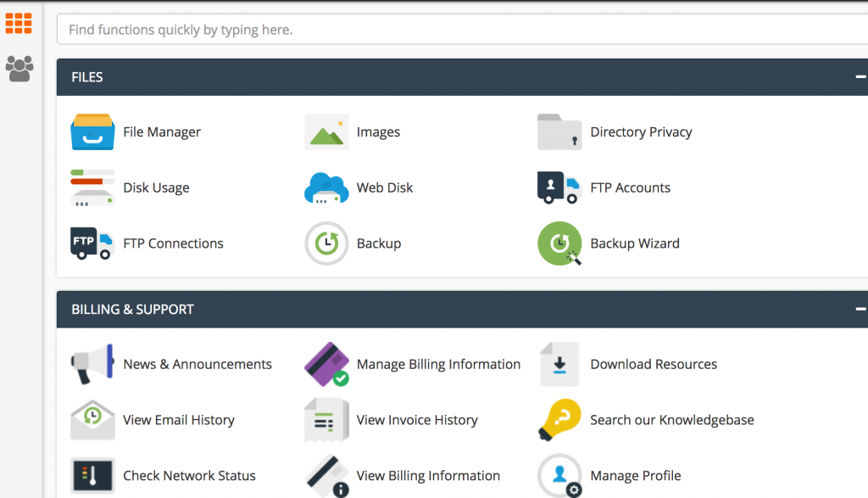Go to the Images link

coord(378,131)
